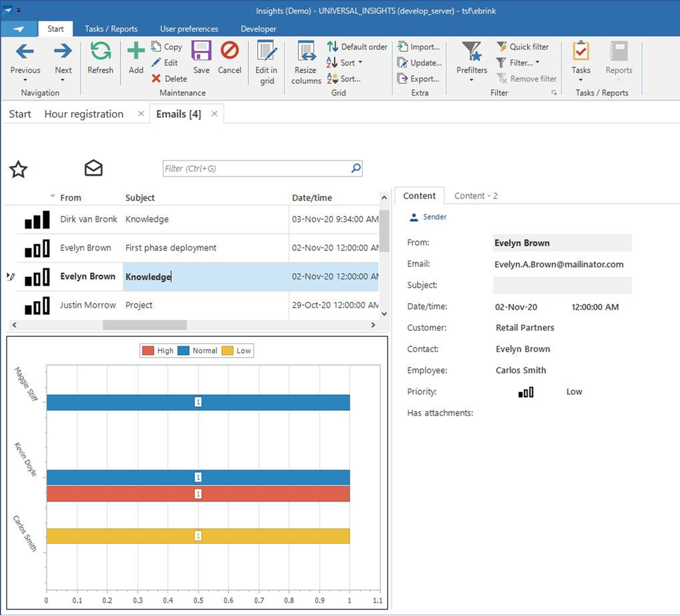Click the empty Subject field in Content

[562, 285]
